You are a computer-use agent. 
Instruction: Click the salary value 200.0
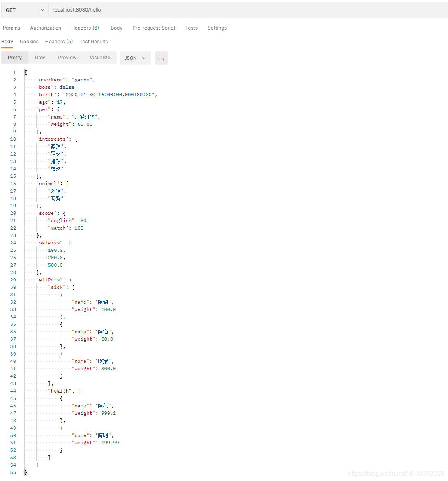click(55, 258)
